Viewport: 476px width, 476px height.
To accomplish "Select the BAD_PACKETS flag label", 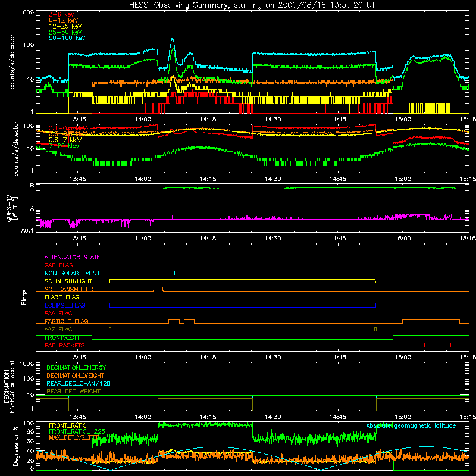I will (x=64, y=345).
